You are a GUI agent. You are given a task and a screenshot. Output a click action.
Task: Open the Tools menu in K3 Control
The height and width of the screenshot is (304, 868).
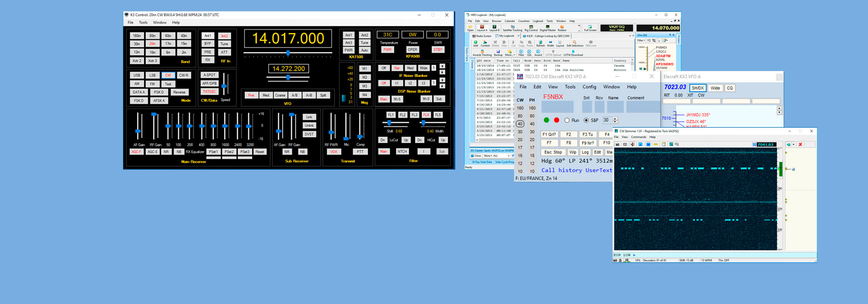[x=143, y=22]
